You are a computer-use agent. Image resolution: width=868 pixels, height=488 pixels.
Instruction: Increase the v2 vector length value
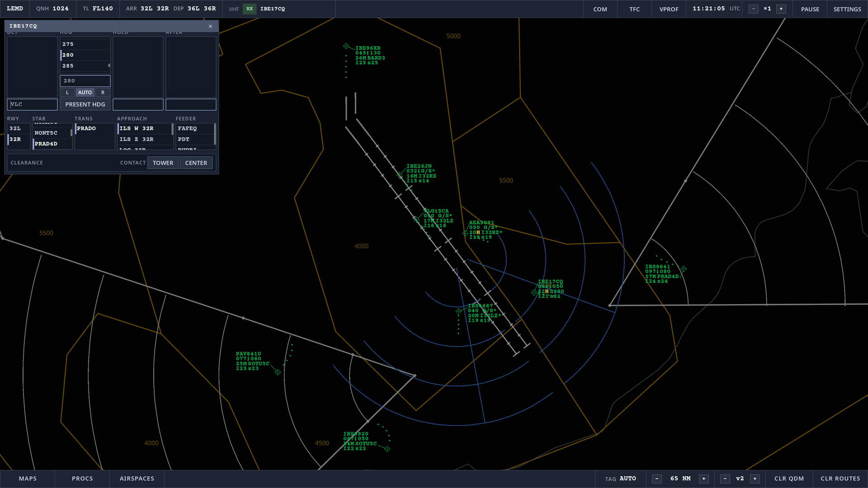tap(755, 479)
